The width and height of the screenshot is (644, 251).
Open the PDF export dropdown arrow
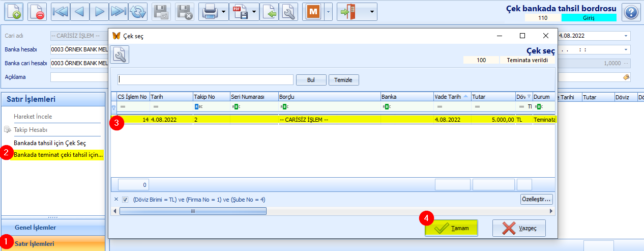pos(254,11)
